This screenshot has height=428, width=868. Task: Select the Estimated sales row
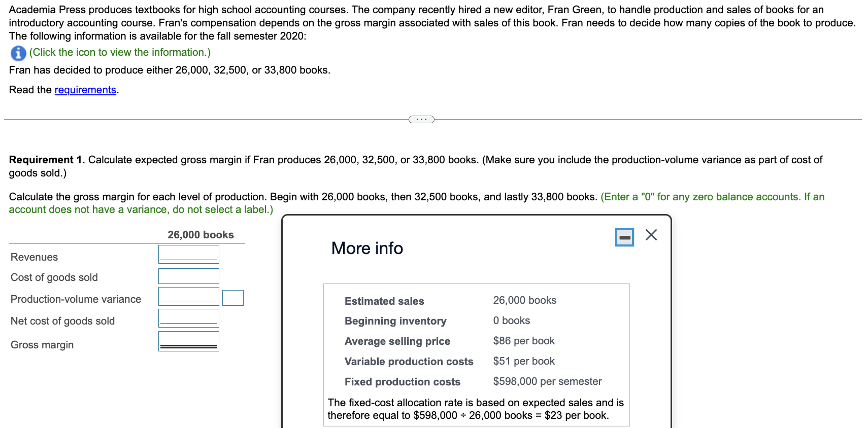tap(384, 301)
